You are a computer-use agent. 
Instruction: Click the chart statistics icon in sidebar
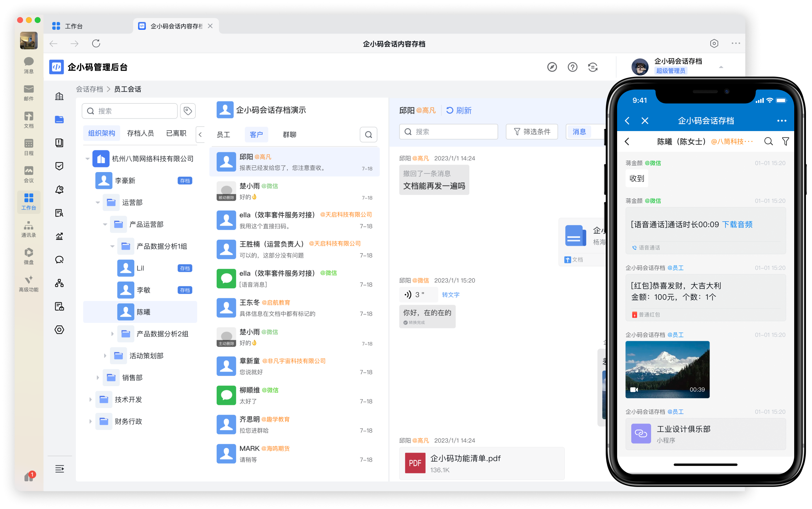pyautogui.click(x=59, y=236)
